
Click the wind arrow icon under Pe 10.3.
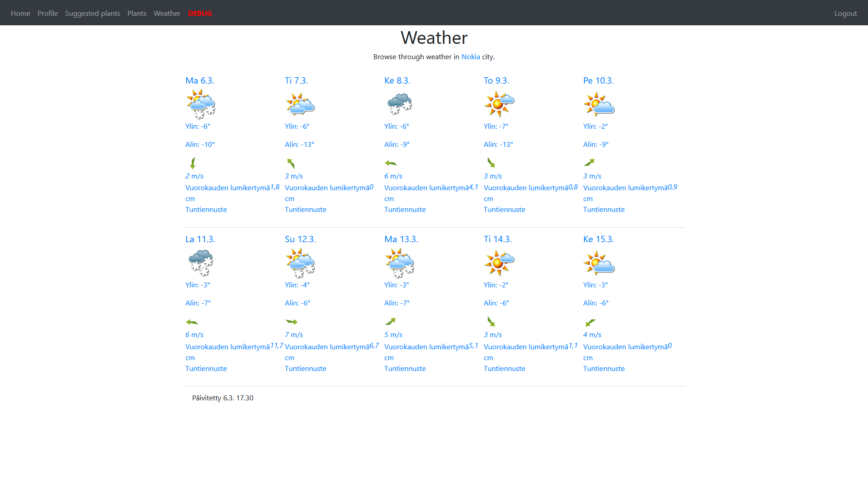pos(589,163)
